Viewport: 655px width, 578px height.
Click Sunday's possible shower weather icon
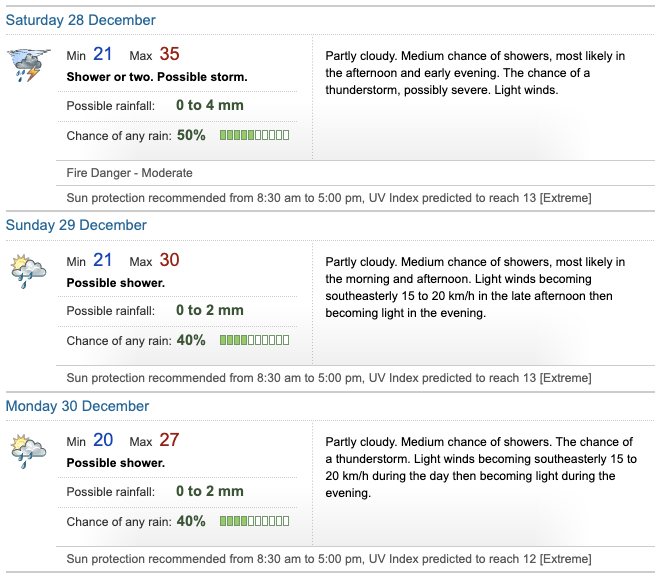(26, 270)
